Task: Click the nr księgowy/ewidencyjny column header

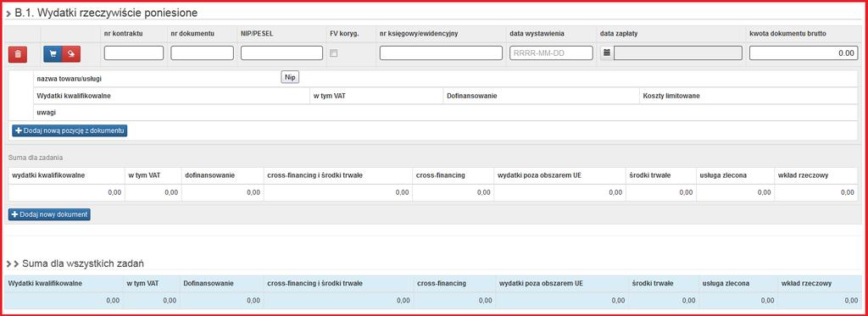Action: [x=419, y=33]
